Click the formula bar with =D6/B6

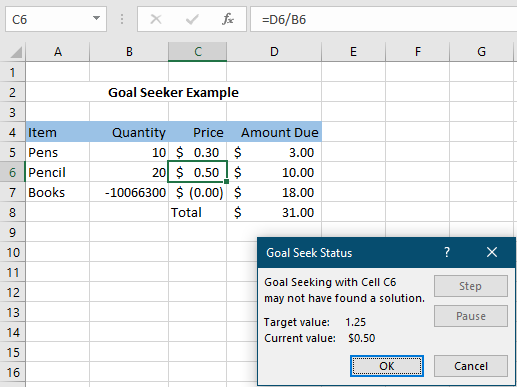[383, 19]
